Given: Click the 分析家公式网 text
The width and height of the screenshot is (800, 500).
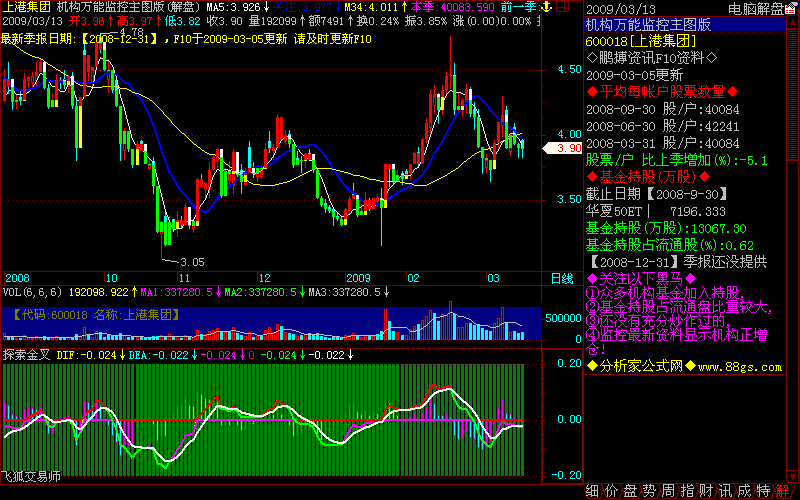Looking at the screenshot, I should tap(641, 366).
